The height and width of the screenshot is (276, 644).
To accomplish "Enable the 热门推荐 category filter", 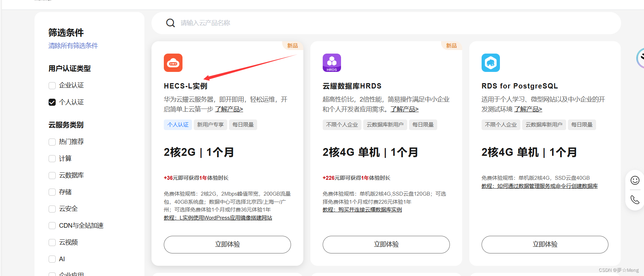I will coord(52,142).
